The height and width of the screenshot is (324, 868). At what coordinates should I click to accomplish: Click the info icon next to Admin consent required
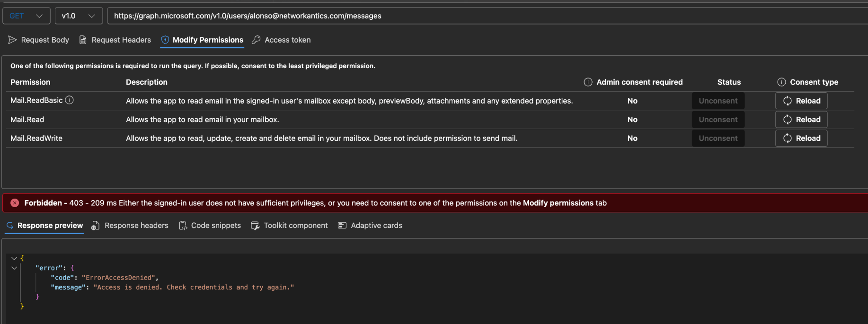click(588, 82)
